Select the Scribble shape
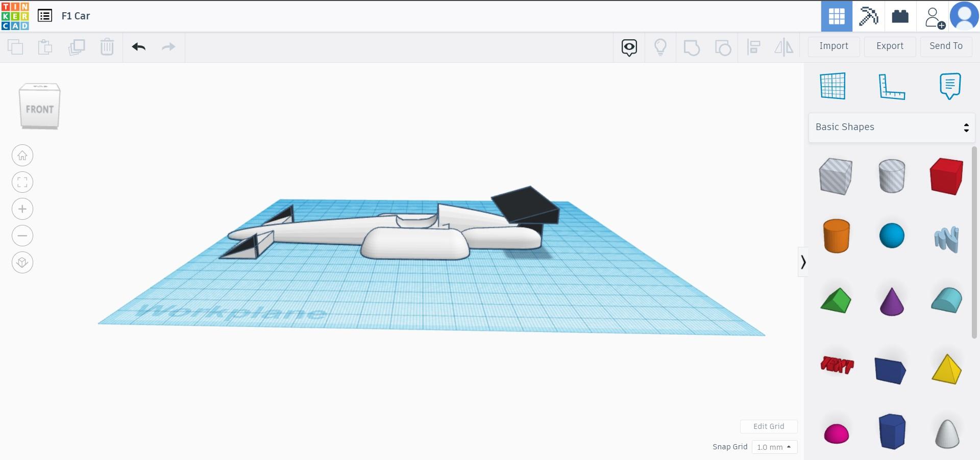Image resolution: width=980 pixels, height=460 pixels. 947,239
